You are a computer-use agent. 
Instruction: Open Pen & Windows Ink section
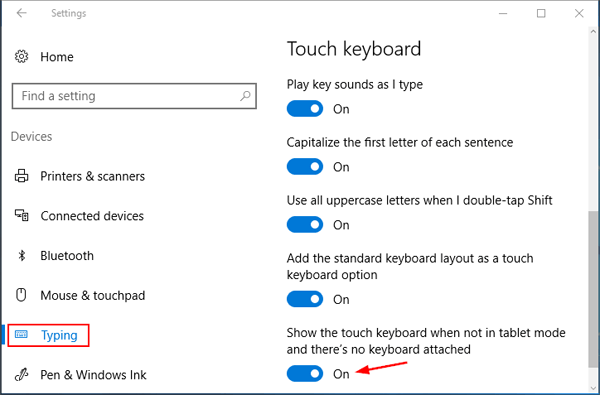coord(93,375)
